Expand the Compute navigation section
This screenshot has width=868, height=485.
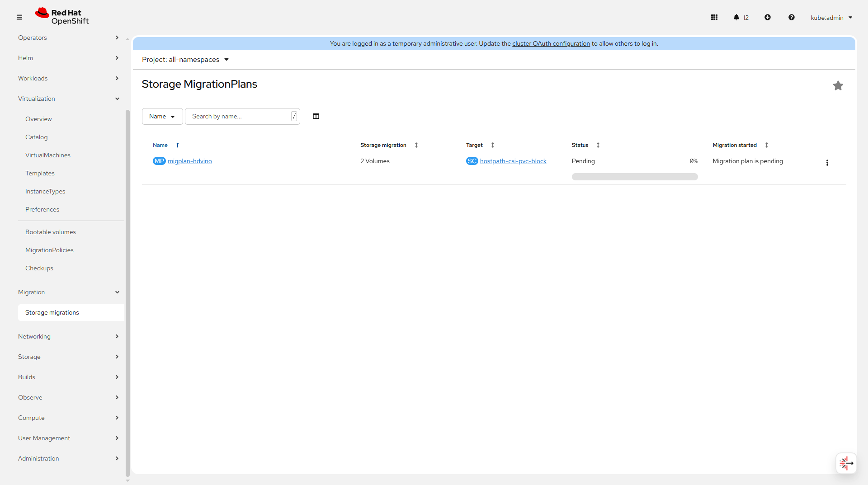click(68, 418)
